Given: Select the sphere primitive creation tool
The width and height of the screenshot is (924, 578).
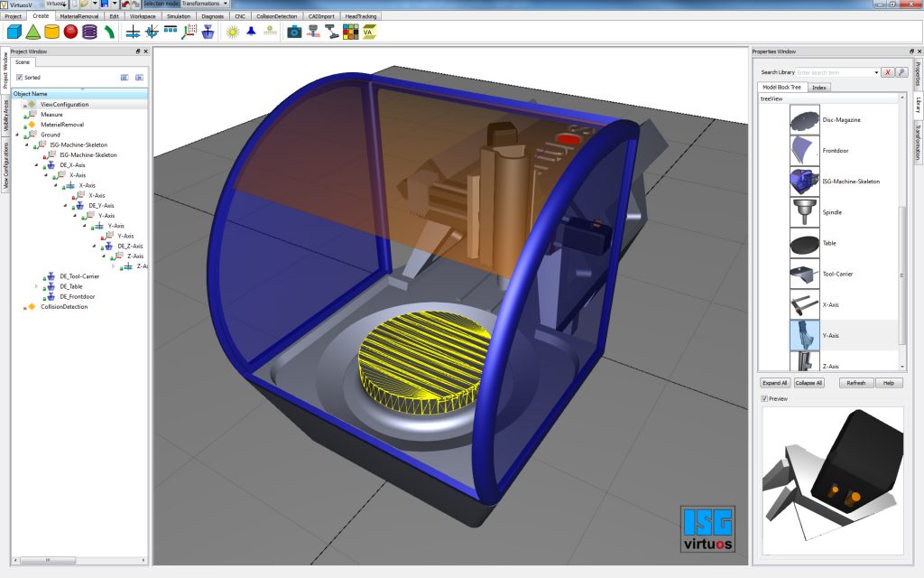Looking at the screenshot, I should tap(72, 32).
